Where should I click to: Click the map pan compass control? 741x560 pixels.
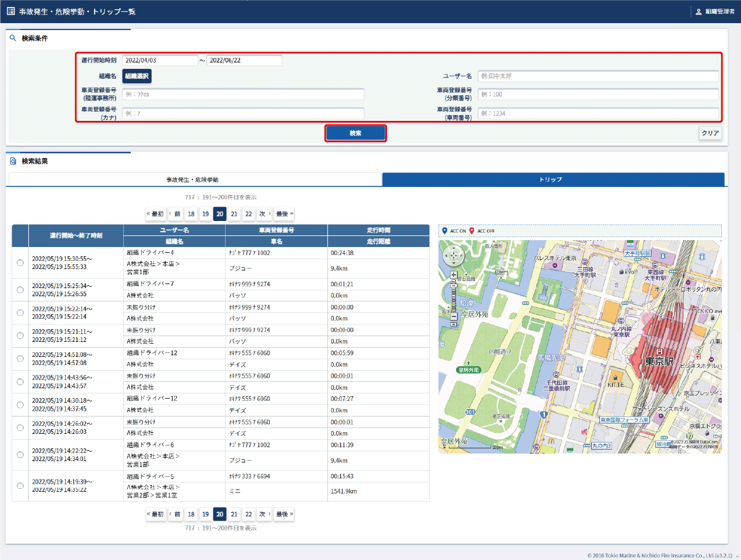pos(454,255)
